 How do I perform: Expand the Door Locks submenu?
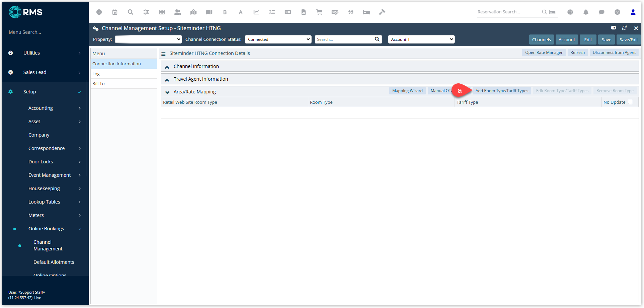[54, 162]
